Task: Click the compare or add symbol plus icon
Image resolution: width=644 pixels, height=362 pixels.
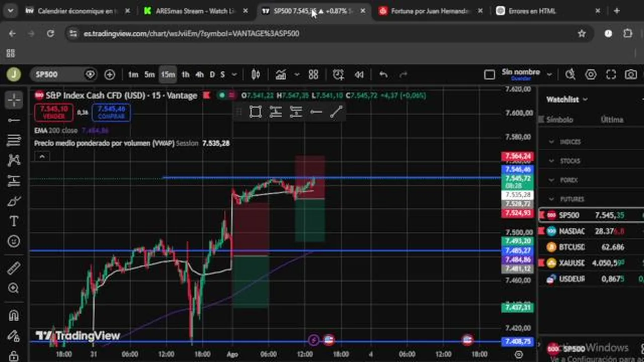Action: click(110, 74)
